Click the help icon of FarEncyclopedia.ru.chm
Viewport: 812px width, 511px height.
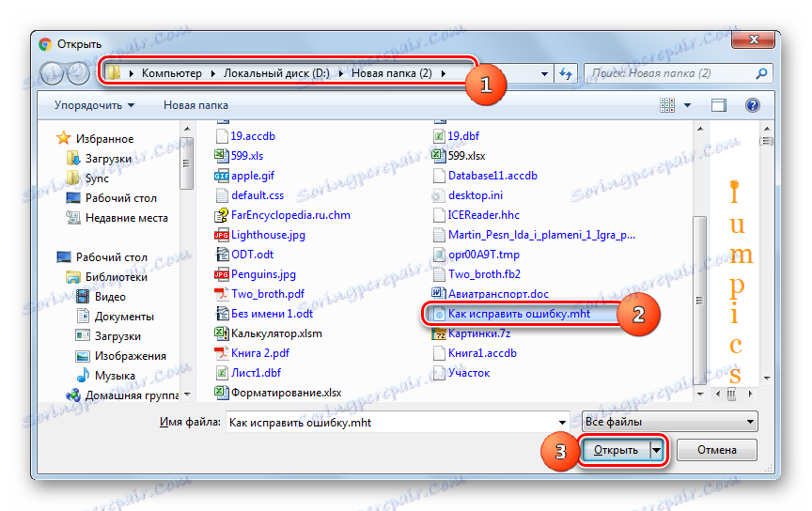coord(222,215)
